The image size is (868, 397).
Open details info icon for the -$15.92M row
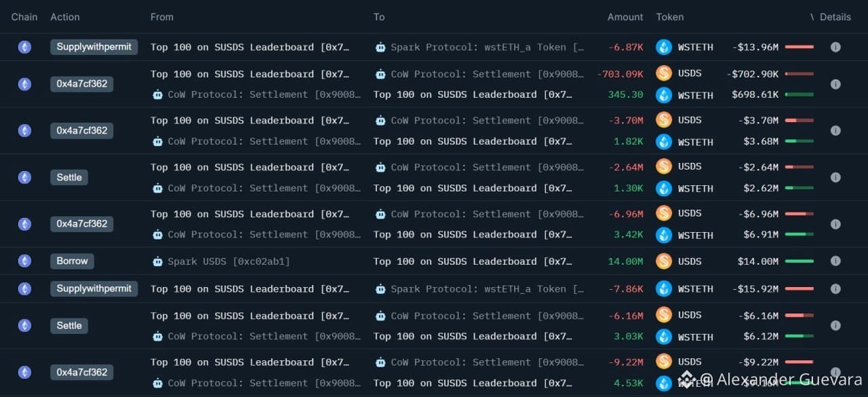point(835,288)
